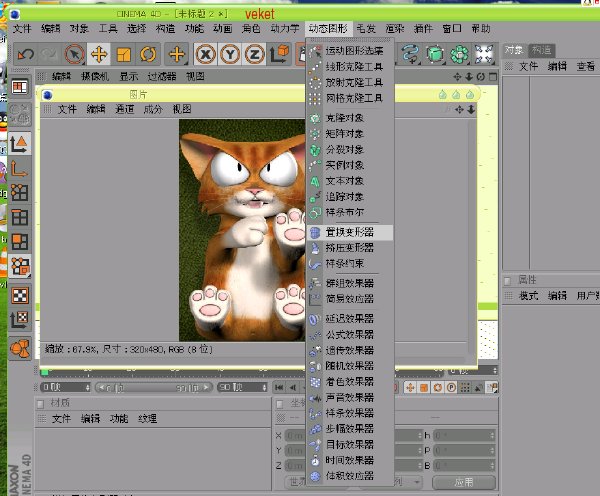Choose 追踪对象 menu entry
600x496 pixels.
pyautogui.click(x=350, y=196)
